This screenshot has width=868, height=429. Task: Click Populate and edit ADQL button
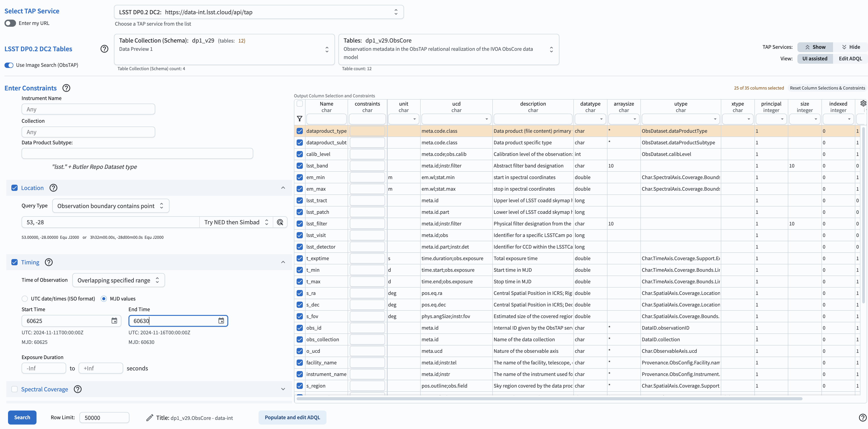(292, 417)
